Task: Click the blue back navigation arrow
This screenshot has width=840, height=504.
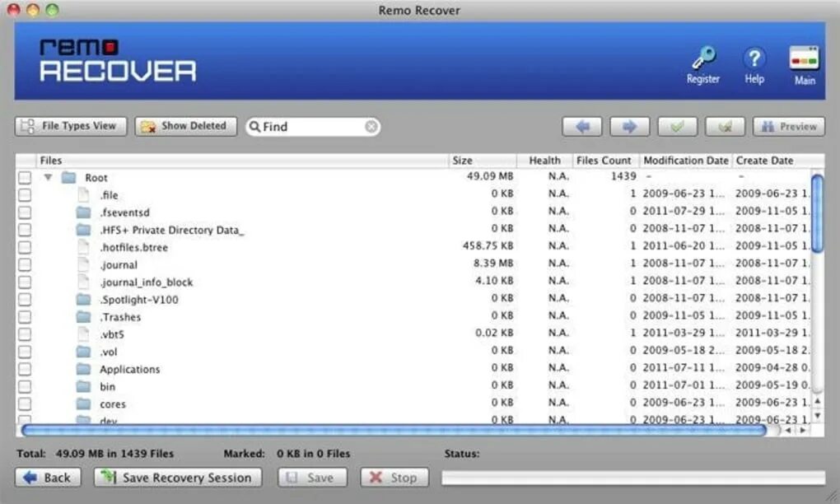Action: [x=582, y=126]
